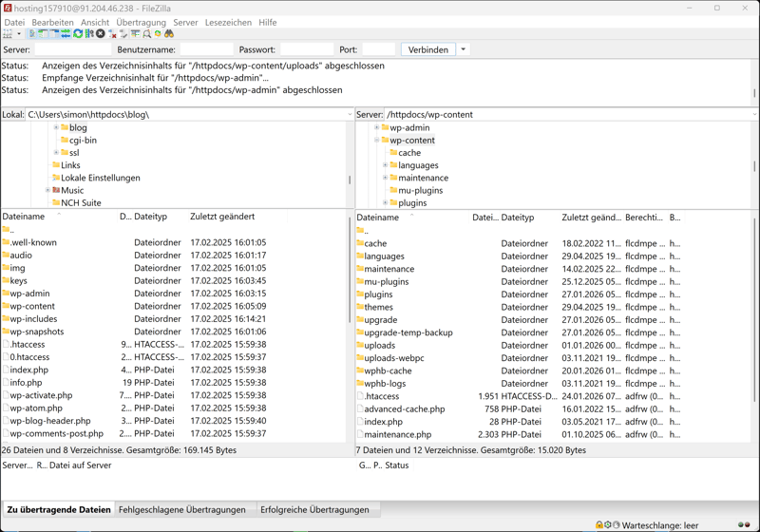Expand the blog folder in local tree
Viewport: 760px width, 532px height.
tap(56, 127)
